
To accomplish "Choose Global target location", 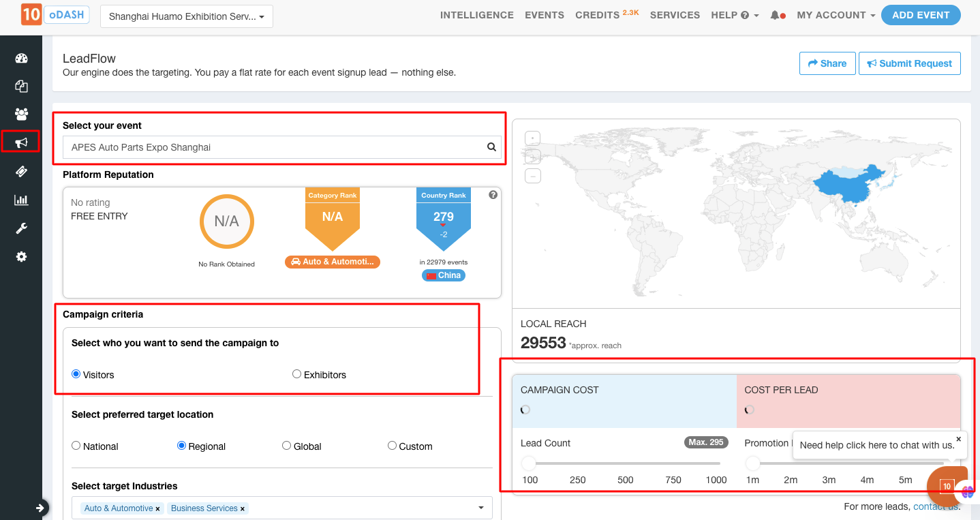I will point(287,446).
